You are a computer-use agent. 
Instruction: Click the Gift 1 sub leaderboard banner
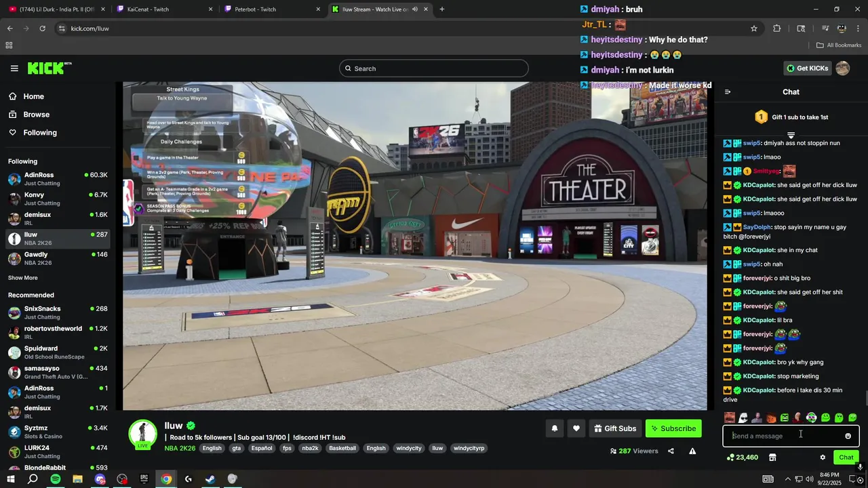point(791,117)
